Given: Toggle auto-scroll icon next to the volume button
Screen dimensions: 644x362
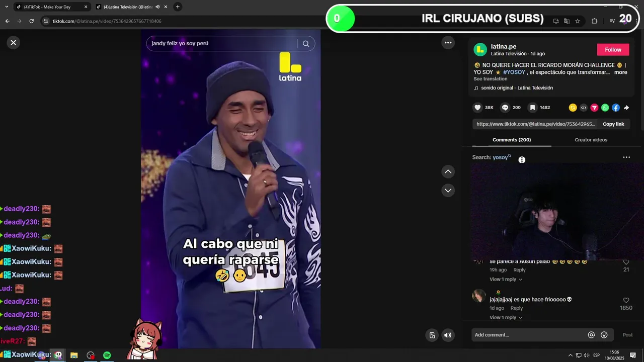Looking at the screenshot, I should click(432, 335).
